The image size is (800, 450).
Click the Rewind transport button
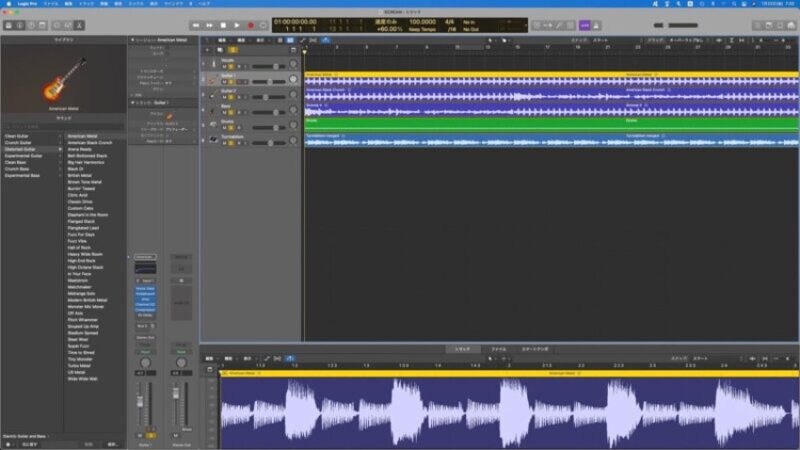point(194,24)
